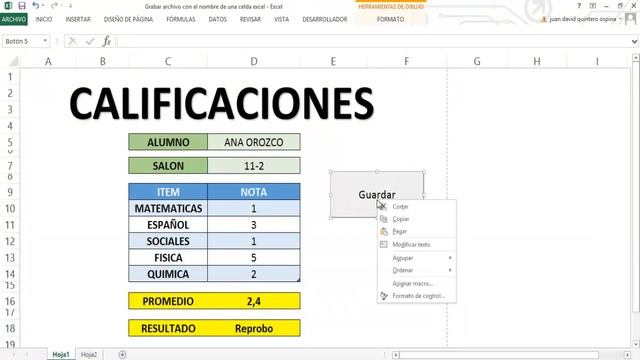This screenshot has width=640, height=360.
Task: Open Customize Quick Access Toolbar dropdown
Action: tap(71, 6)
